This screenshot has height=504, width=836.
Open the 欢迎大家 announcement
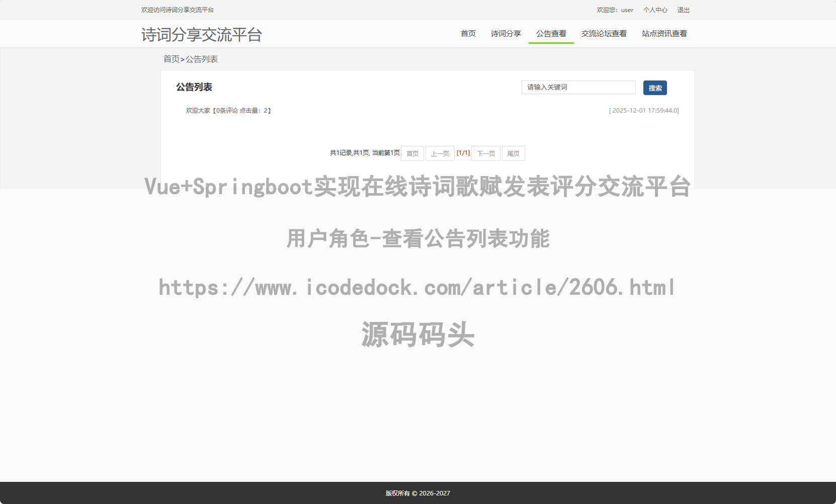tap(198, 111)
